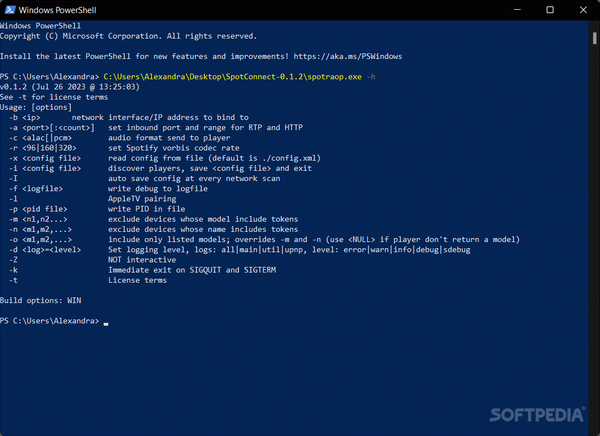Screen dimensions: 600x436
Task: Click the vertical scrollbar thumb
Action: pos(594,38)
